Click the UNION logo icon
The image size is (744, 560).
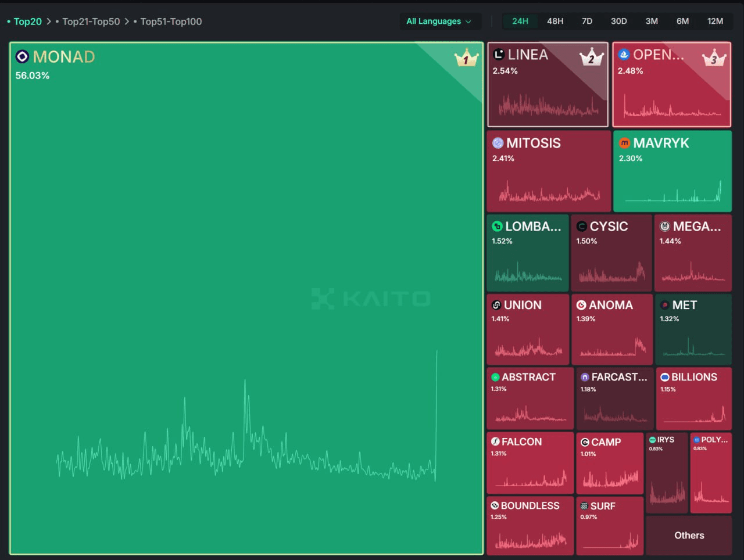[x=496, y=305]
